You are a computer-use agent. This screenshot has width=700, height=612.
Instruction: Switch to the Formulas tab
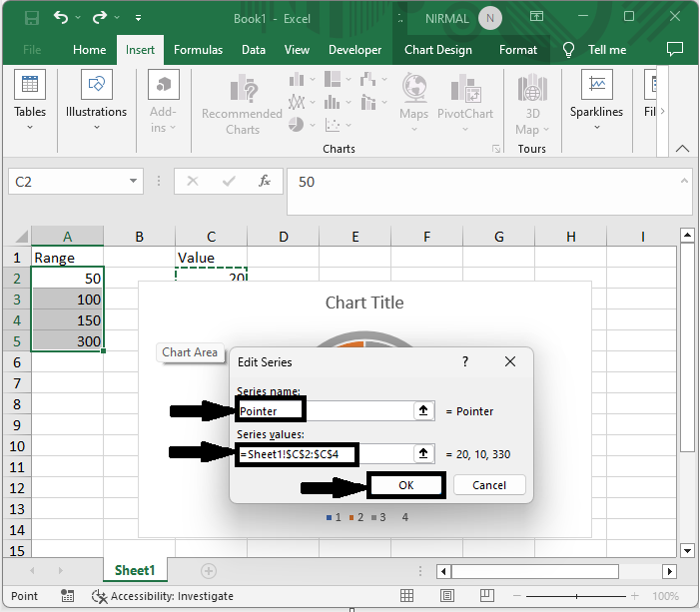[198, 50]
